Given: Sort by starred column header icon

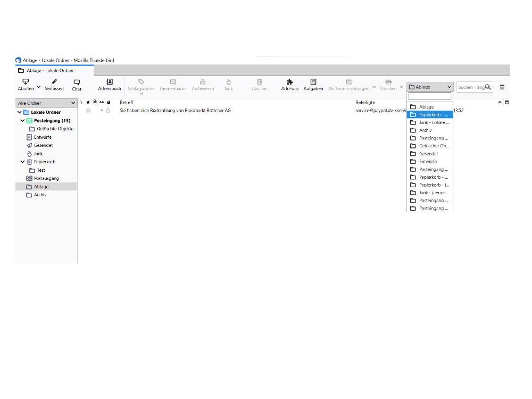Looking at the screenshot, I should [88, 102].
